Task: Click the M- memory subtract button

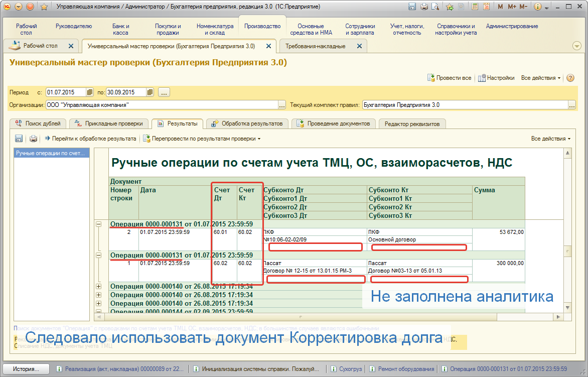Action: [523, 7]
